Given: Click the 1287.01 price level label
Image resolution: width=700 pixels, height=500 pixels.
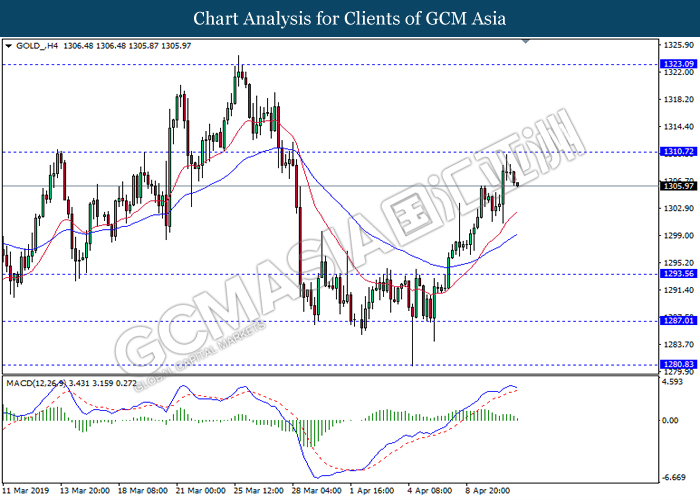Looking at the screenshot, I should point(679,321).
